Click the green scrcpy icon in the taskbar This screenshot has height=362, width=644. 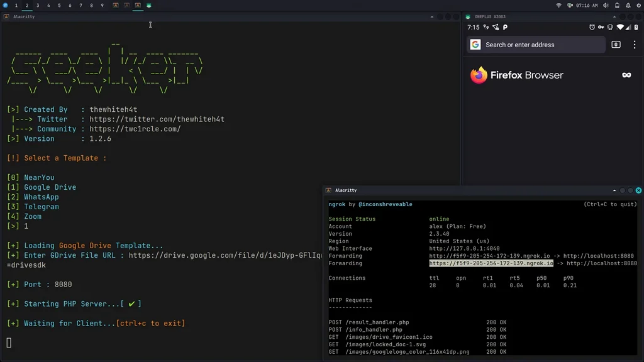[x=148, y=6]
